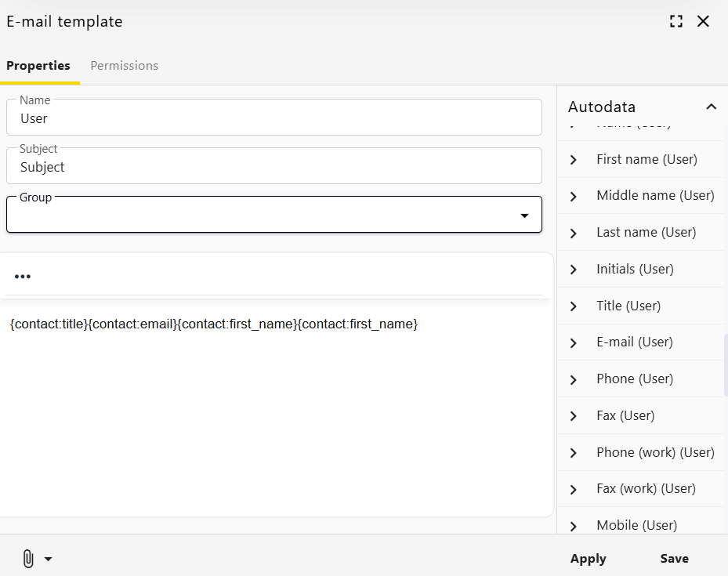Switch to the Permissions tab
Image resolution: width=728 pixels, height=576 pixels.
(124, 65)
